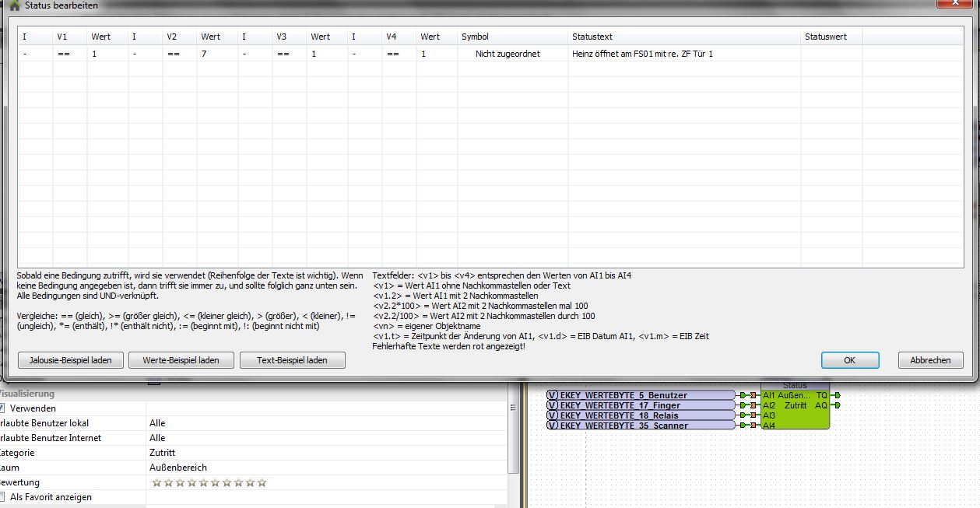The width and height of the screenshot is (980, 508).
Task: Select the green Status function block
Action: pyautogui.click(x=795, y=405)
